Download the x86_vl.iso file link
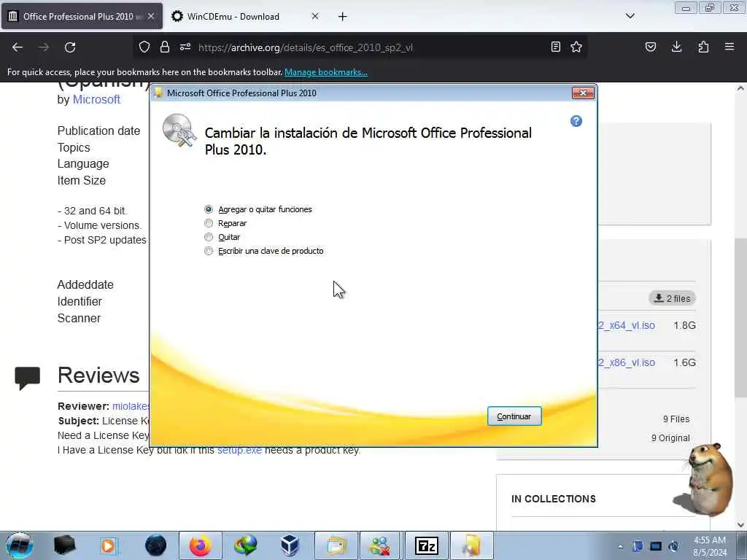This screenshot has height=560, width=747. coord(627,362)
